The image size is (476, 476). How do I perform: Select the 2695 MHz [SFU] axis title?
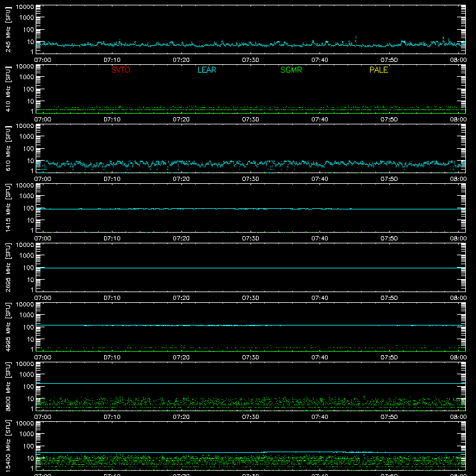(8, 267)
